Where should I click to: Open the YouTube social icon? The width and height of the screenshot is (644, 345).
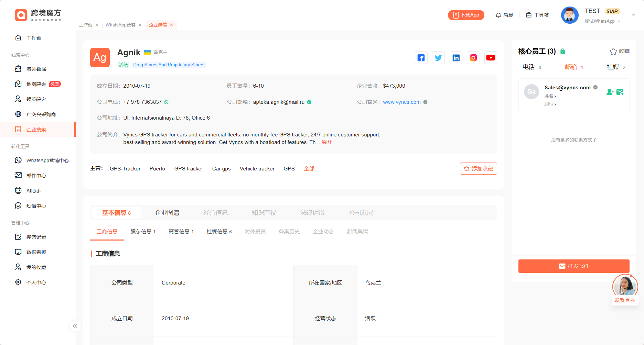491,58
